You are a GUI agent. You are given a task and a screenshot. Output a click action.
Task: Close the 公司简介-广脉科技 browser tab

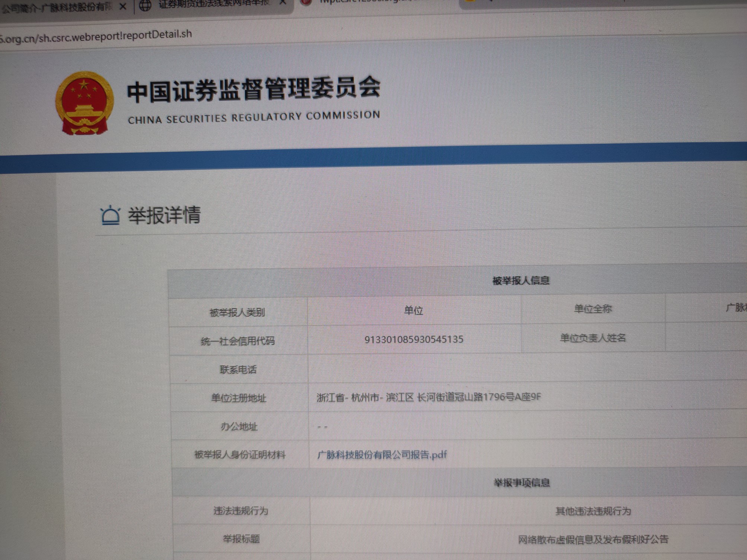pos(123,6)
